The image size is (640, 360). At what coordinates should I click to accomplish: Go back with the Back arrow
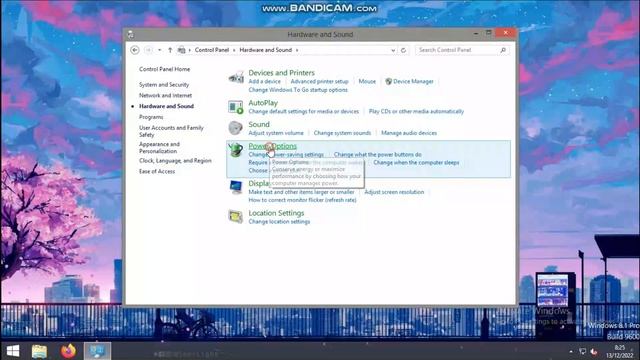[135, 50]
